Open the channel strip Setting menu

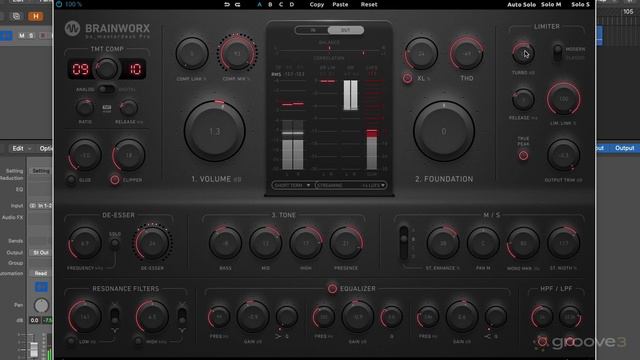click(41, 171)
